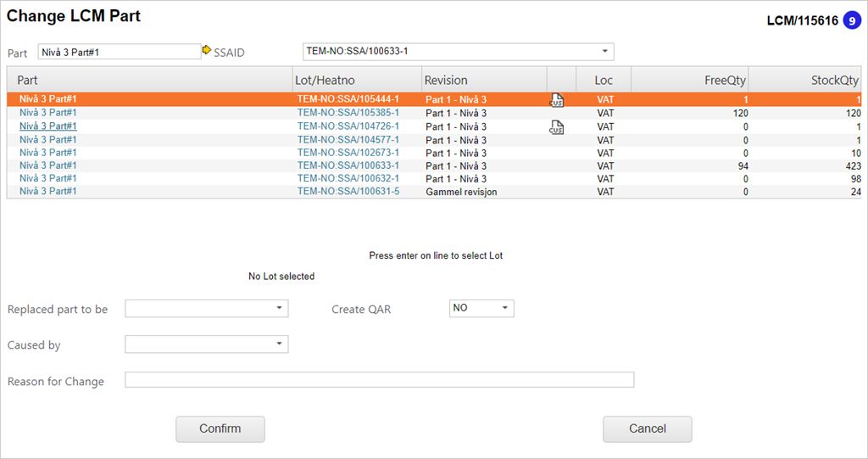Open the Caused by dropdown
The width and height of the screenshot is (868, 459).
279,344
